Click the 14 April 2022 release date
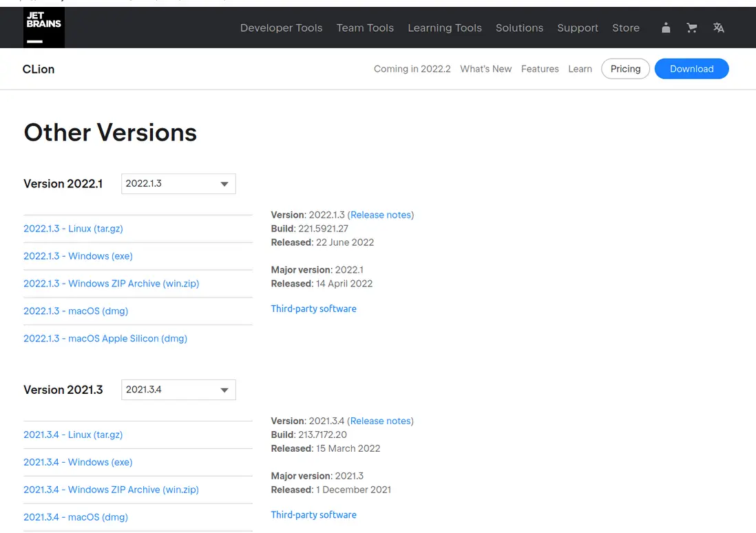 pyautogui.click(x=344, y=284)
